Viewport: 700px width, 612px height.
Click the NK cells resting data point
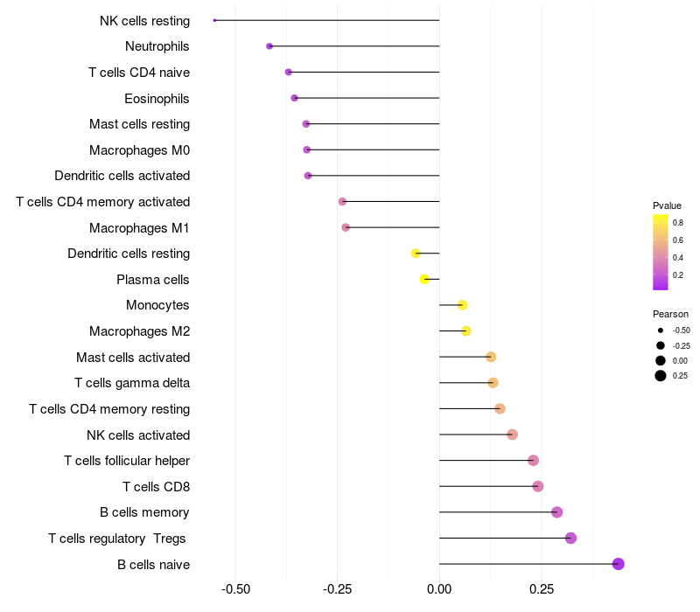click(214, 20)
